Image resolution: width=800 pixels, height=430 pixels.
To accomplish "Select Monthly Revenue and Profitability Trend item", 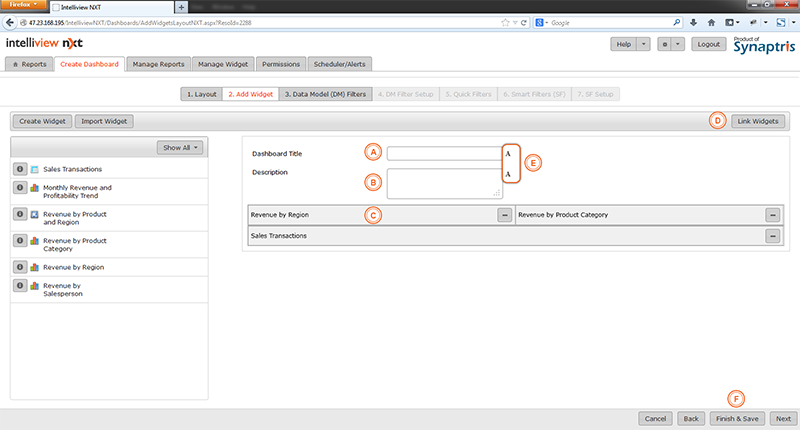I will pos(109,192).
